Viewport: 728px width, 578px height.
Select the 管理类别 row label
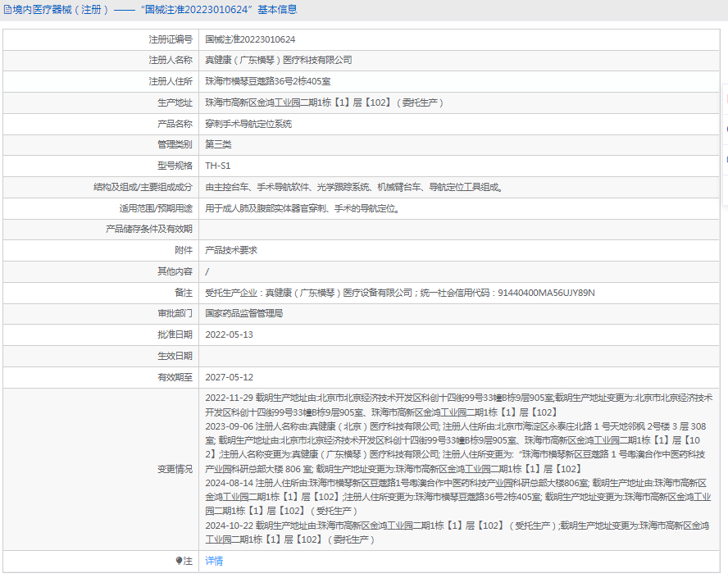tap(175, 144)
